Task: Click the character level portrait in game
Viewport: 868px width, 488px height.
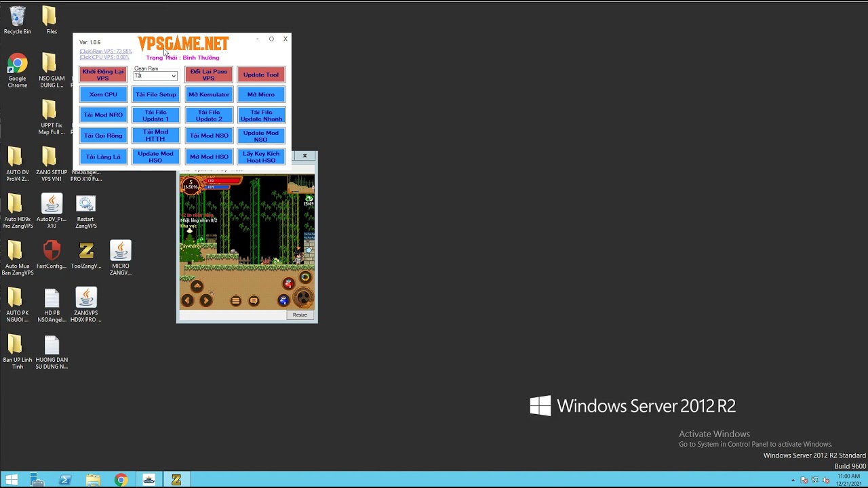Action: pos(191,186)
